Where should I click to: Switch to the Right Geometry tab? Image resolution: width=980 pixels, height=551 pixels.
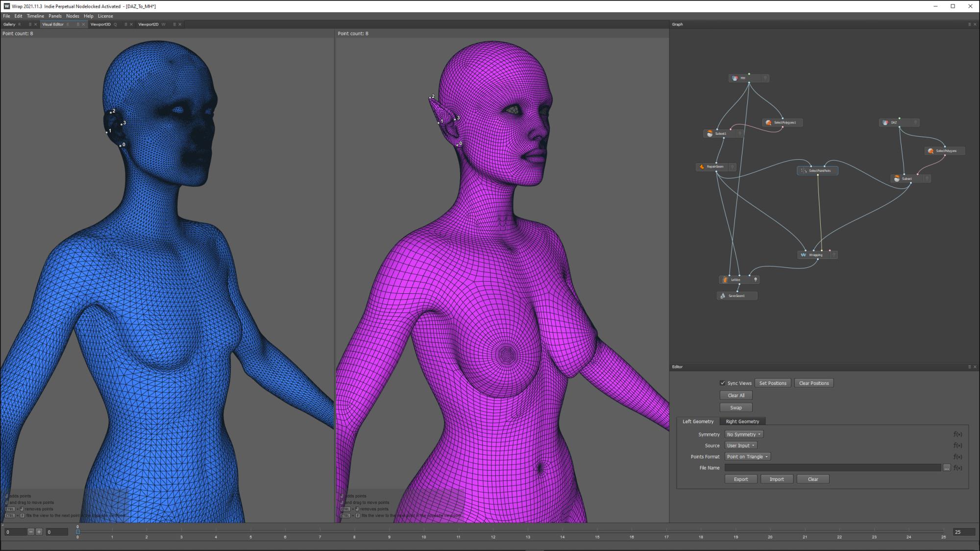pyautogui.click(x=742, y=421)
